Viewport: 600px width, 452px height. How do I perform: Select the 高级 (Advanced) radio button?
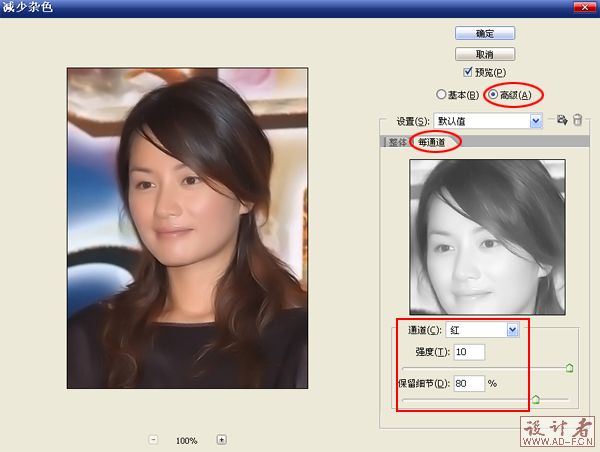coord(493,94)
